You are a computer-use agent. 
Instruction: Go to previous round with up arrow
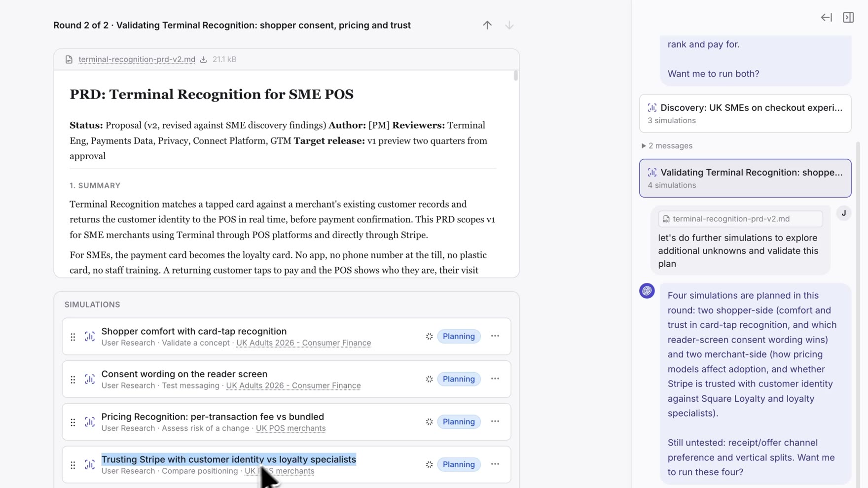tap(487, 25)
